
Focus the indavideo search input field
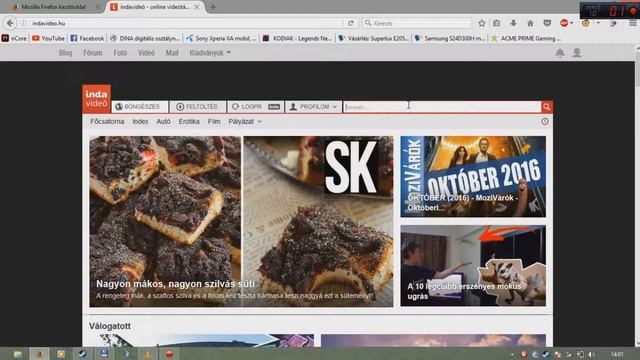coord(442,107)
